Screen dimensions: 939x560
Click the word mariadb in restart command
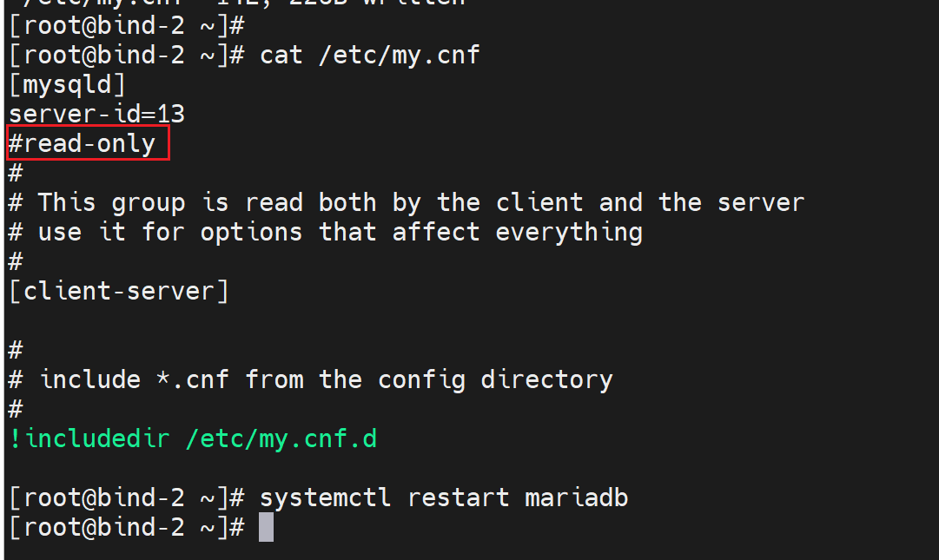576,497
